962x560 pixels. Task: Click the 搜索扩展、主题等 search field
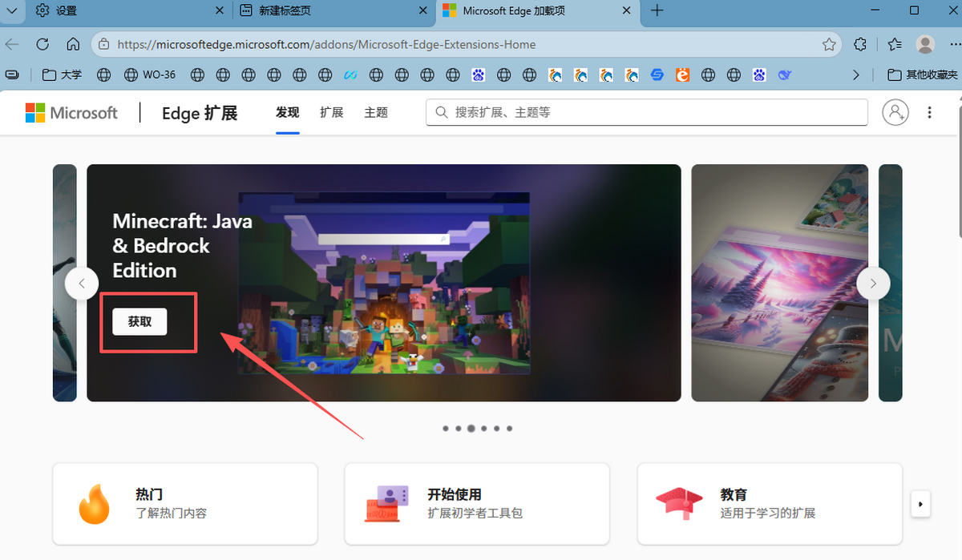click(647, 112)
